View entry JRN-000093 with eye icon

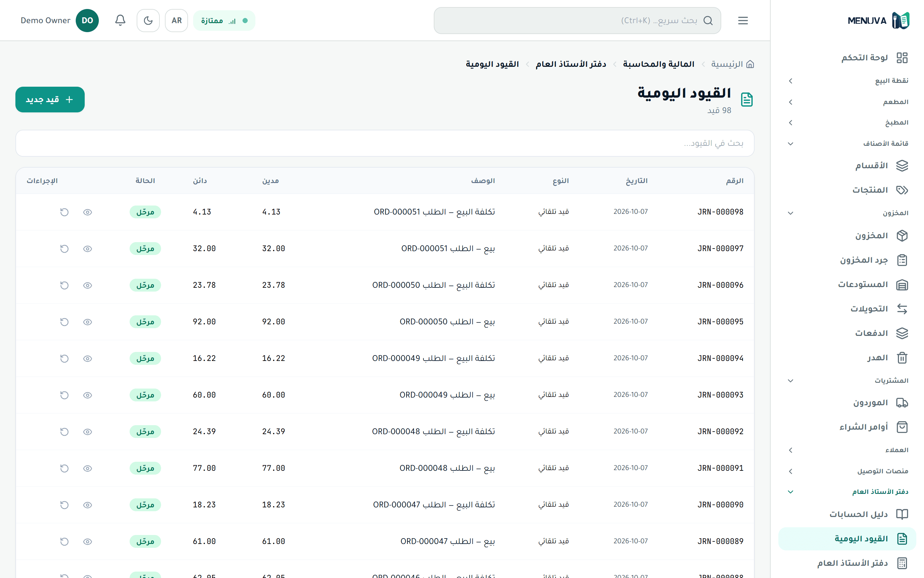(88, 395)
